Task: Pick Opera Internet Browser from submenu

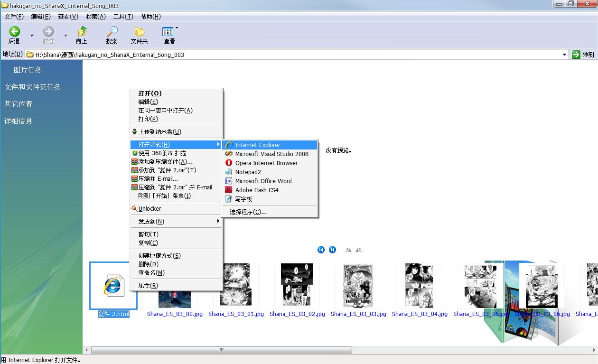Action: point(270,163)
